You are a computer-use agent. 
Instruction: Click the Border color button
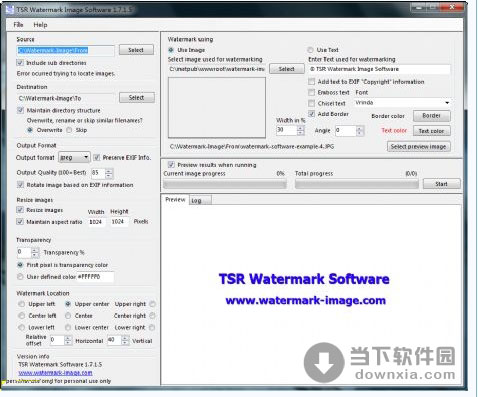point(432,116)
